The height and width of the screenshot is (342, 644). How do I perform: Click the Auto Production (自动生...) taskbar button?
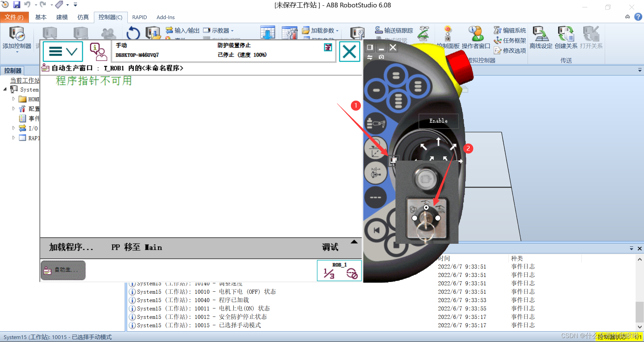pyautogui.click(x=63, y=270)
